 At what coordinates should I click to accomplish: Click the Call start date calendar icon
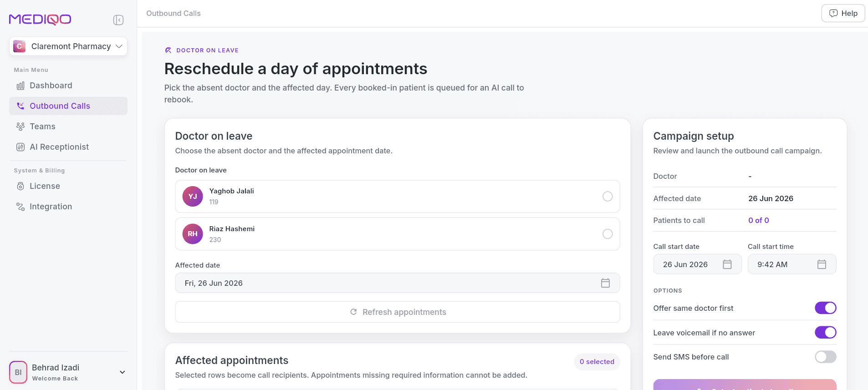coord(727,264)
